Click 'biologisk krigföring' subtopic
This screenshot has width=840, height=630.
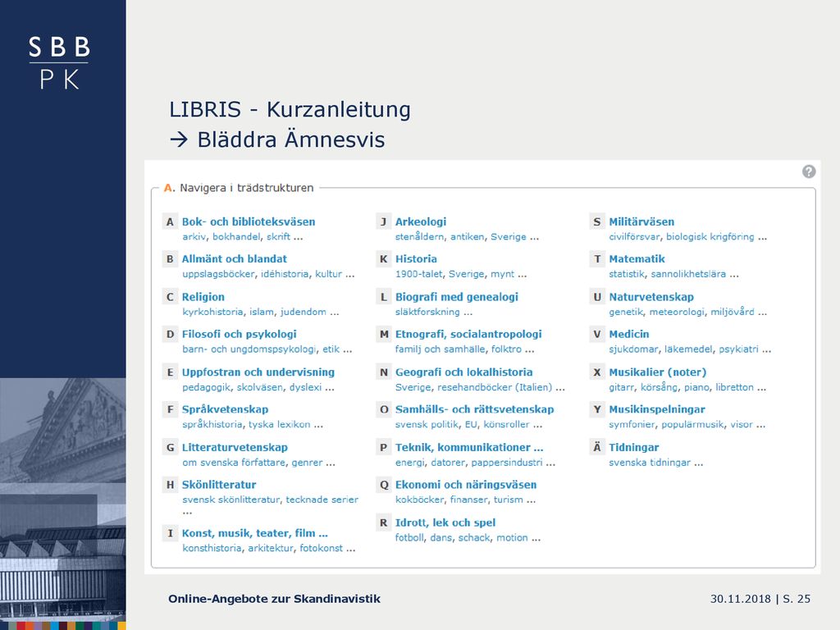(x=710, y=237)
